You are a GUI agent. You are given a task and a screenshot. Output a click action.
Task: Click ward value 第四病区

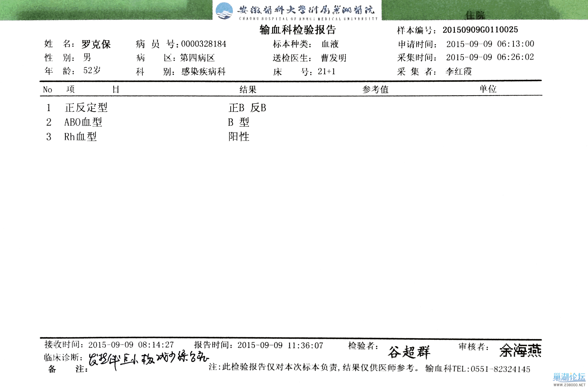click(197, 58)
